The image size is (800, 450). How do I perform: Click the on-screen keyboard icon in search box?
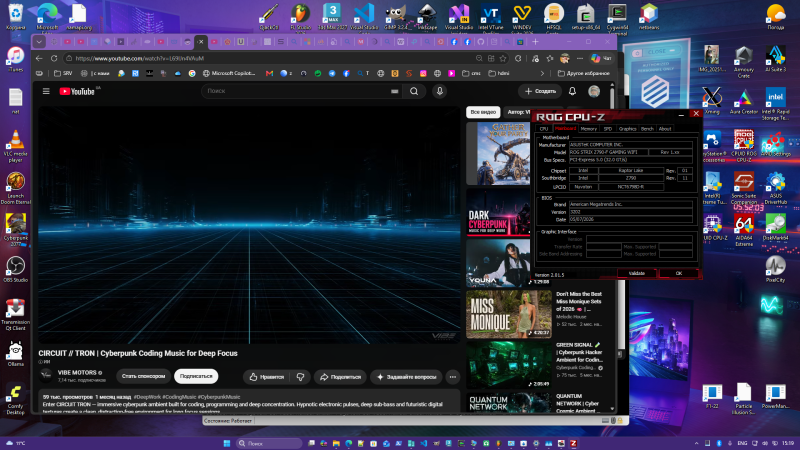[x=394, y=91]
